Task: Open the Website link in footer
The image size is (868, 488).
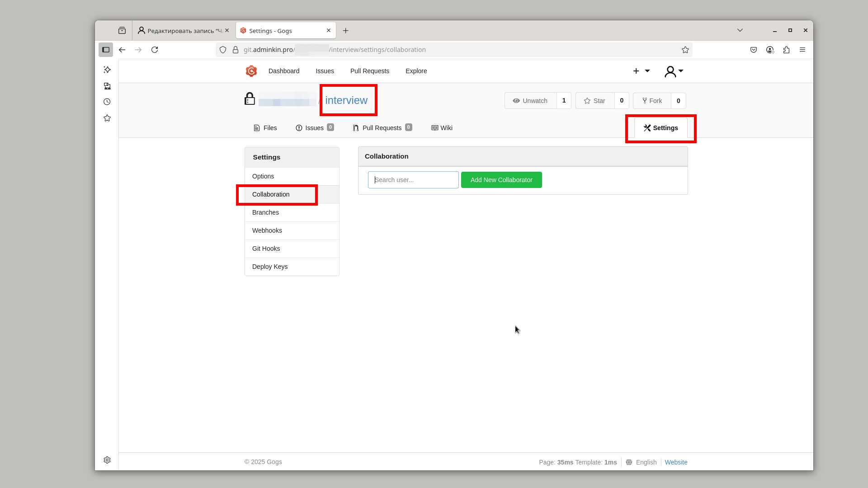Action: click(x=676, y=462)
